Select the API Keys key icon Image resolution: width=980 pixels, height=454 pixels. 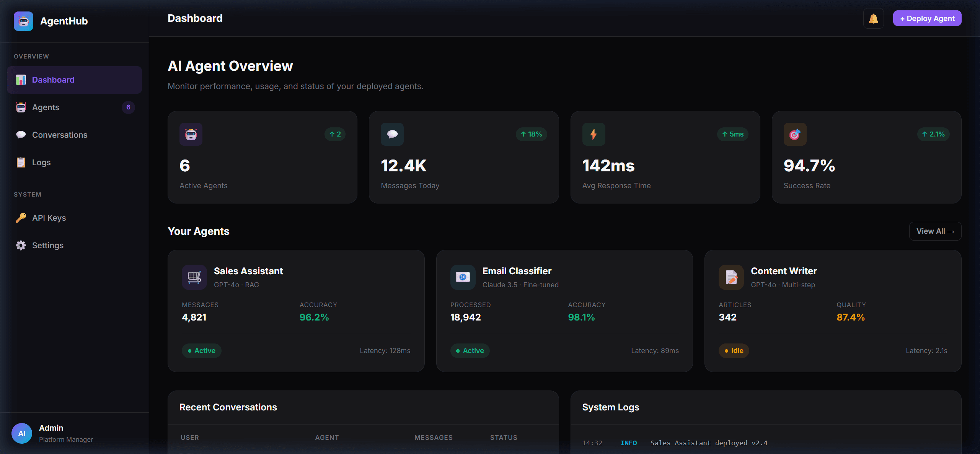pyautogui.click(x=21, y=218)
